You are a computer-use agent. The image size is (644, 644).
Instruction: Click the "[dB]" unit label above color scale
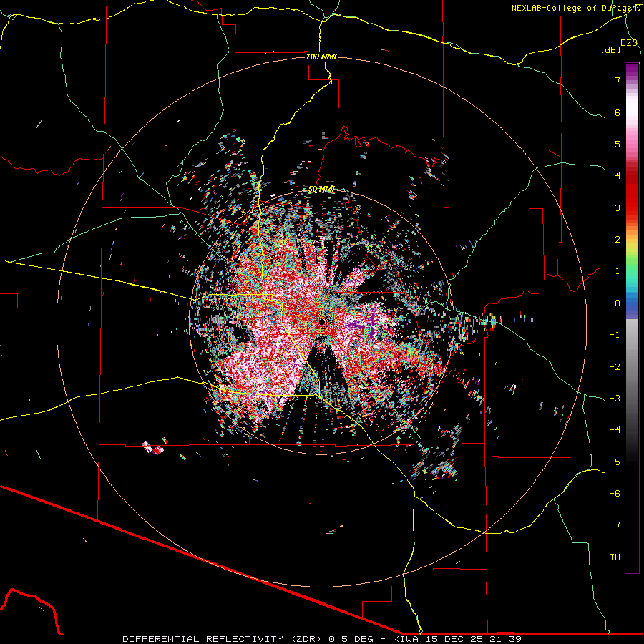[x=611, y=49]
